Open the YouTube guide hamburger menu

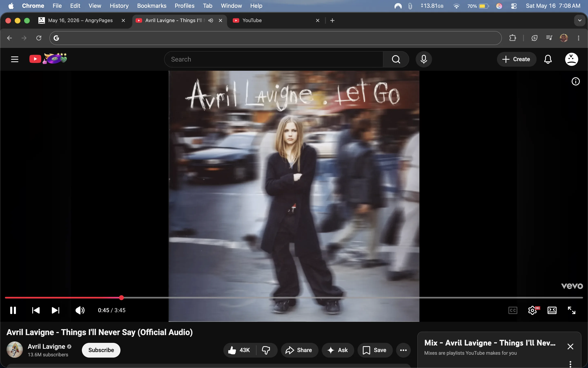coord(14,59)
